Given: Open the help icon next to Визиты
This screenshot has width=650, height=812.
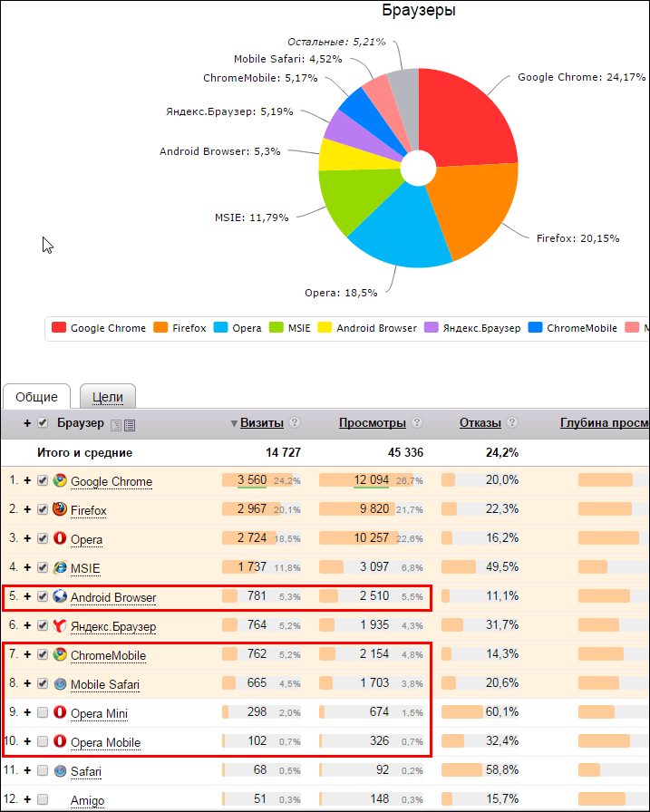Looking at the screenshot, I should click(295, 422).
